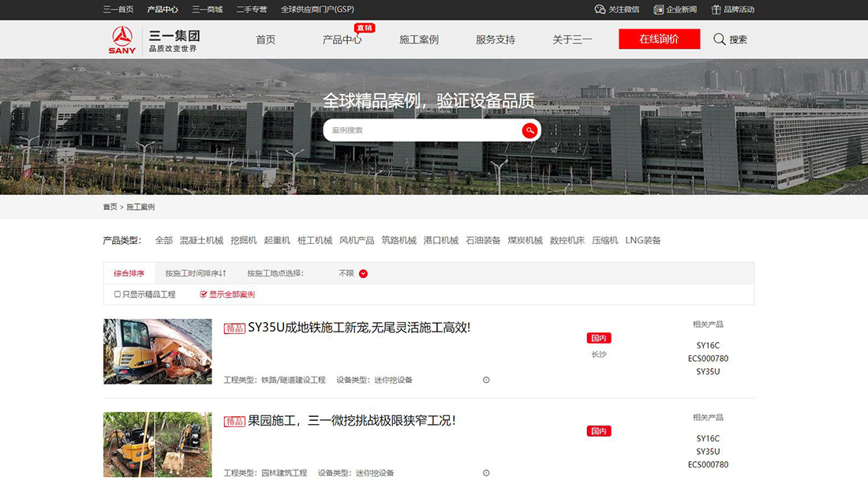Click the brand activity gift icon
Image resolution: width=868 pixels, height=488 pixels.
coord(716,9)
